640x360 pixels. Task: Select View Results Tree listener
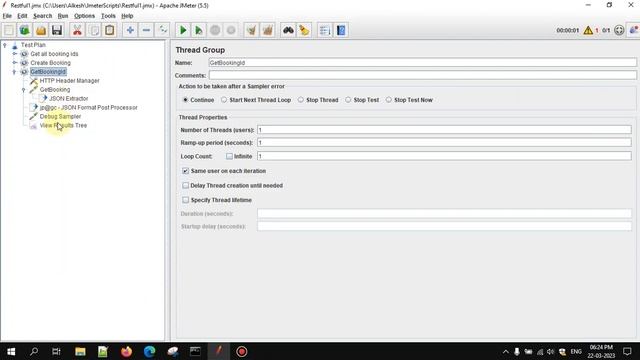coord(63,126)
